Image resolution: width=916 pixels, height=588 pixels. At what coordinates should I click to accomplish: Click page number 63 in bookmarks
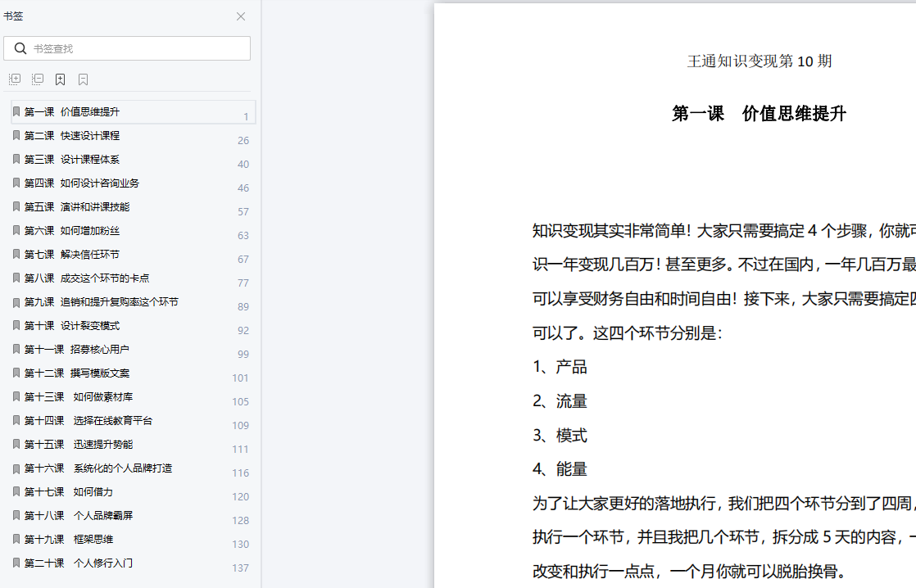[x=243, y=236]
